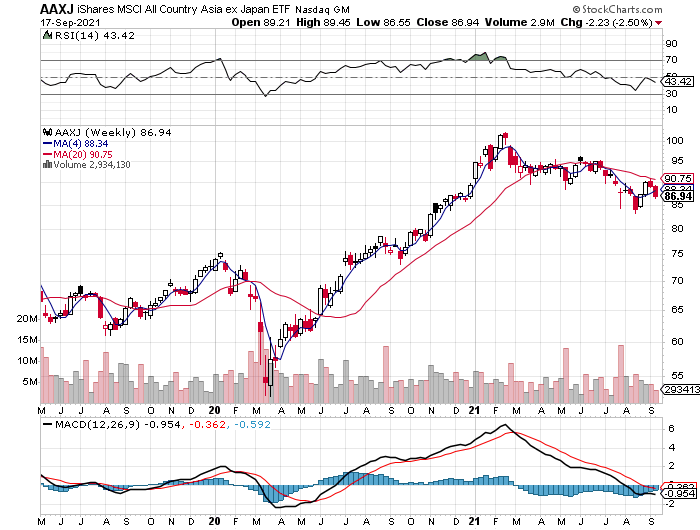Click the "Open 89.21" value
This screenshot has width=700, height=530.
[x=261, y=22]
